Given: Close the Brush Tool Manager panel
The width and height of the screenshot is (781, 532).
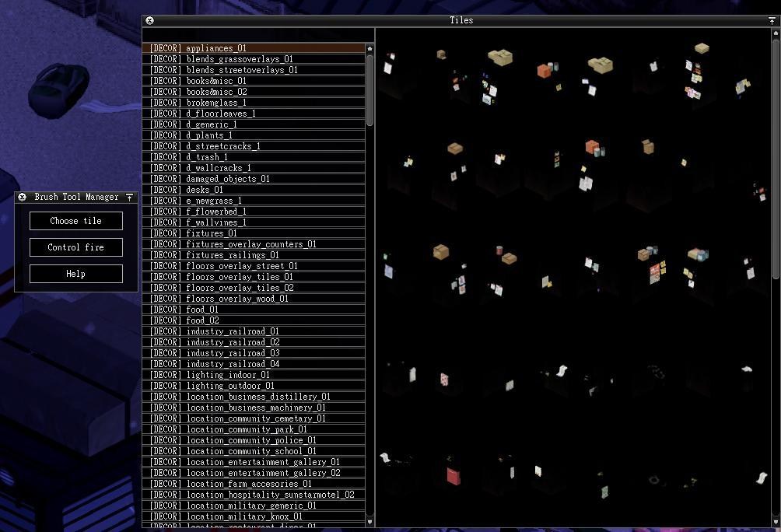Looking at the screenshot, I should tap(23, 198).
